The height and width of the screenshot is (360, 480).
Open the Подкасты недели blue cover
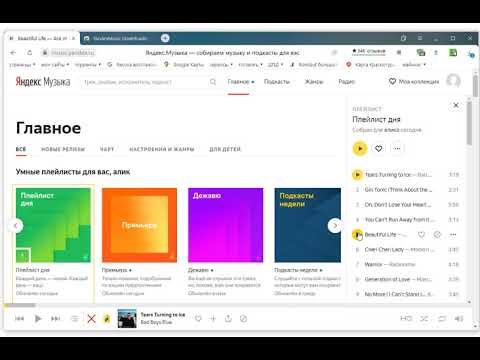[x=308, y=225]
